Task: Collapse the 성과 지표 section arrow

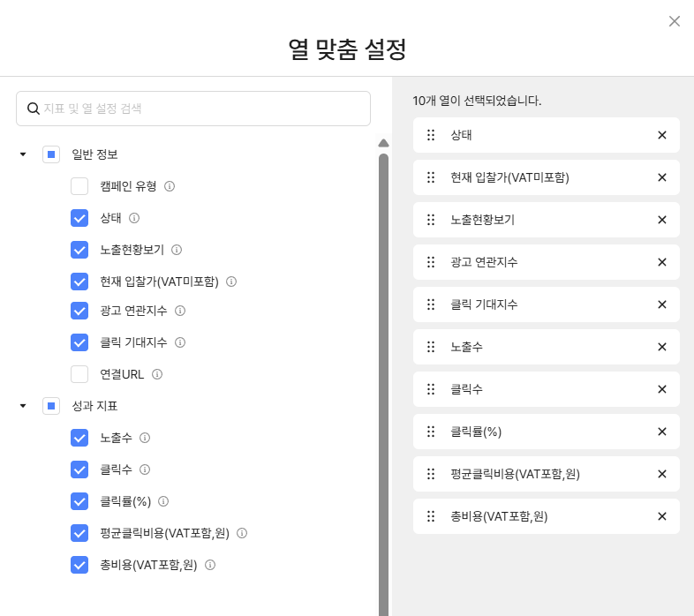Action: point(23,406)
